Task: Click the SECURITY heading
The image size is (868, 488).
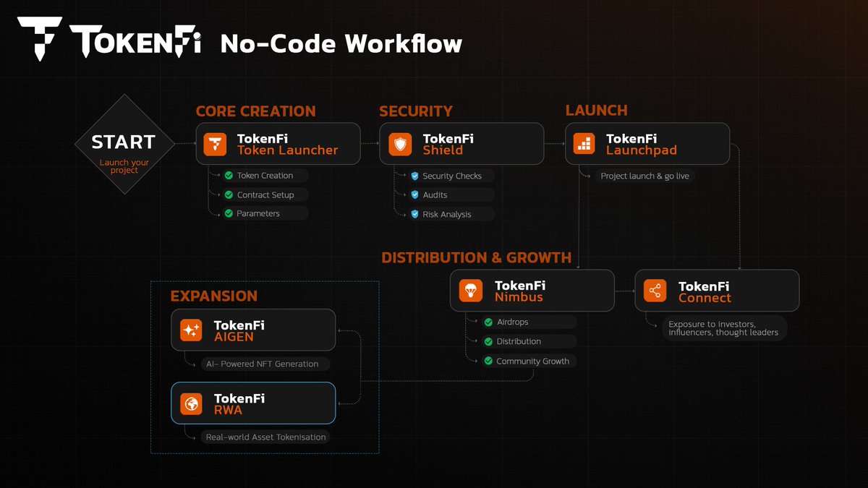Action: pyautogui.click(x=416, y=111)
